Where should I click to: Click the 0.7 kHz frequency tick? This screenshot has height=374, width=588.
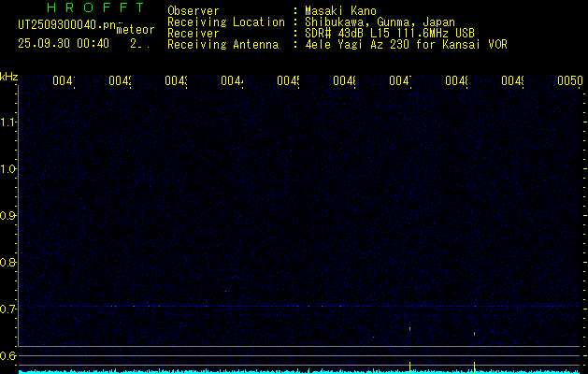tap(8, 309)
